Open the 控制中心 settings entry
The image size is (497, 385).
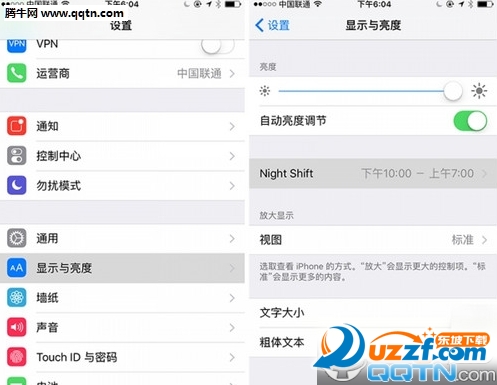coord(122,156)
